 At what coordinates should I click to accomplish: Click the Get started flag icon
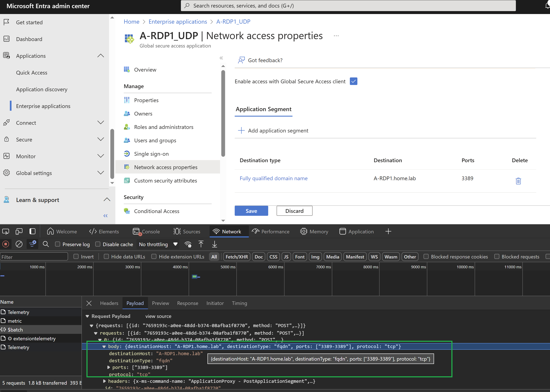coord(6,22)
